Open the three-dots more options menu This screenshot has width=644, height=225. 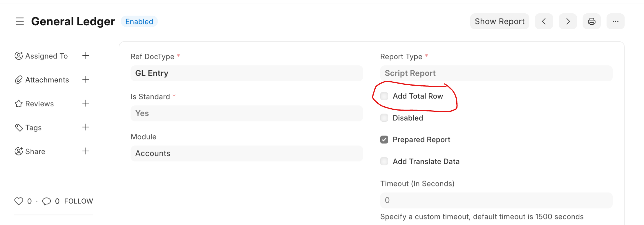pos(616,21)
